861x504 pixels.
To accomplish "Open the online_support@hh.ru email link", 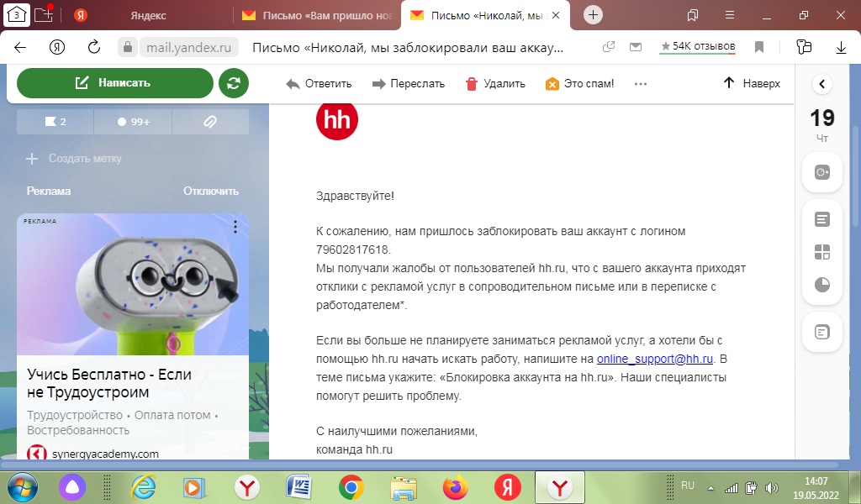I will click(655, 359).
